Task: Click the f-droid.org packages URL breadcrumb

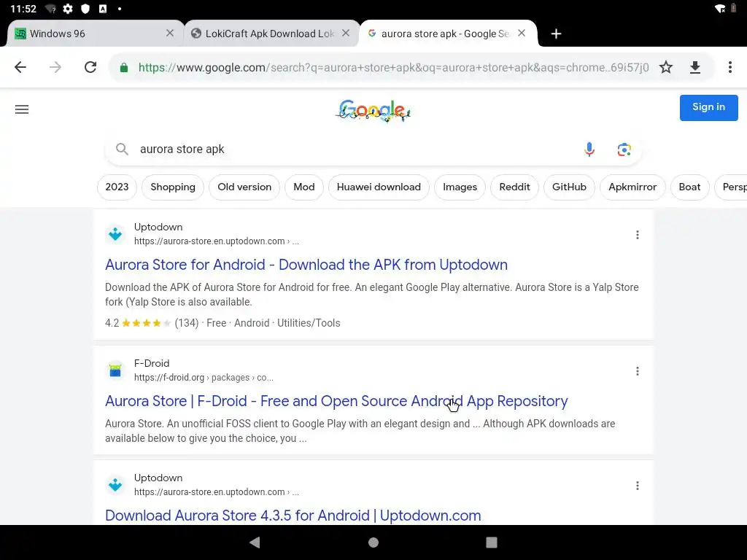Action: click(204, 378)
